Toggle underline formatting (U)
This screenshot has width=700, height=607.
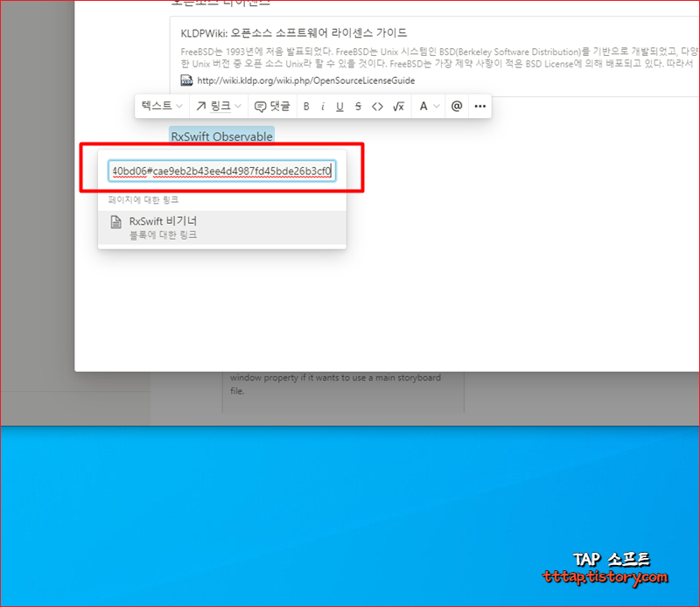[339, 106]
